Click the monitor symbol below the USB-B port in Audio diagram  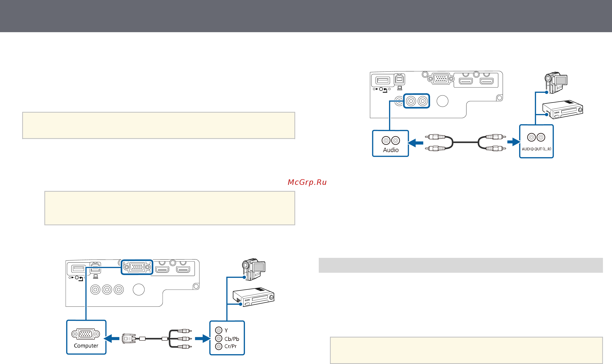point(400,88)
